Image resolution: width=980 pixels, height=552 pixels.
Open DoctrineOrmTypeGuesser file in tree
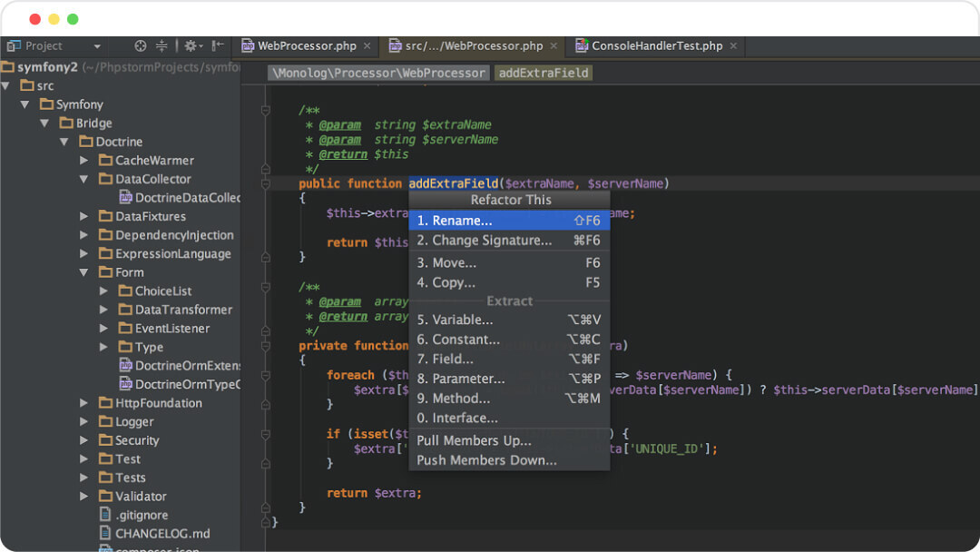pyautogui.click(x=186, y=384)
